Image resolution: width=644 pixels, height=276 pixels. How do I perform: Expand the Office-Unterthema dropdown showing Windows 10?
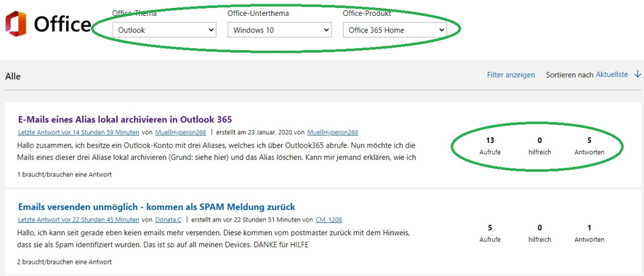tap(280, 30)
